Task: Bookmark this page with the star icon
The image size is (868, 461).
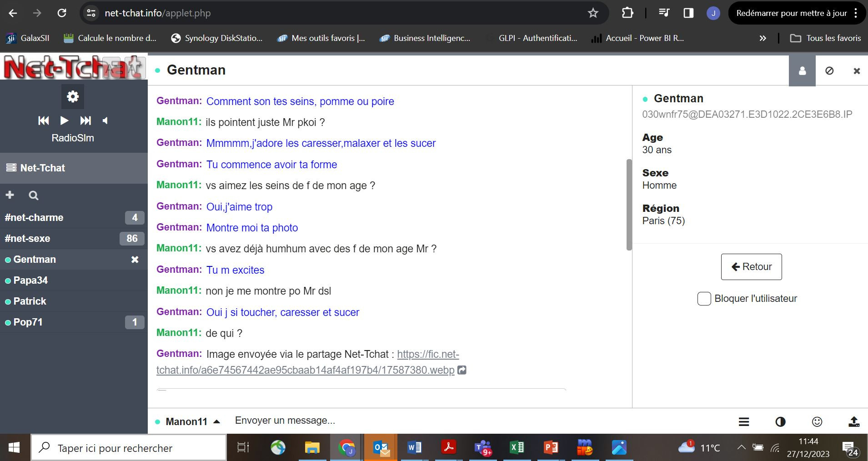Action: 593,13
